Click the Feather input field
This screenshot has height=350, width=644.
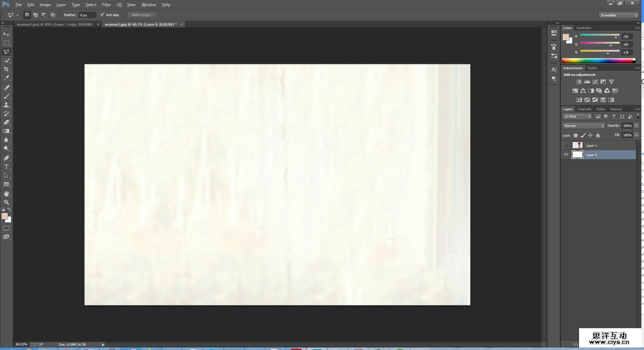point(87,15)
